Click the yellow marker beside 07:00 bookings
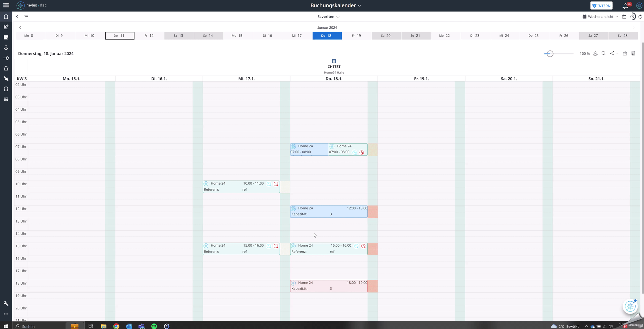This screenshot has width=644, height=329. point(373,150)
